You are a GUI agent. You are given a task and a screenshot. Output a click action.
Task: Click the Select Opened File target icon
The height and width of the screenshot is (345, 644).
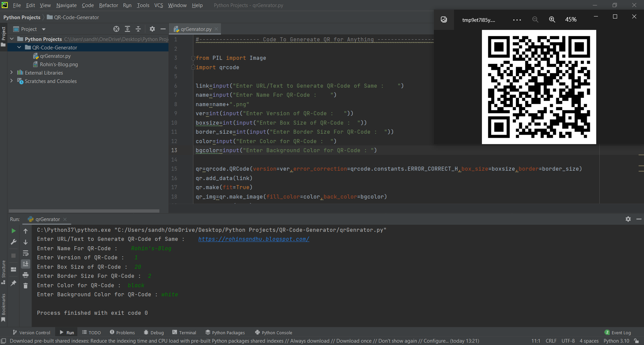(x=116, y=29)
